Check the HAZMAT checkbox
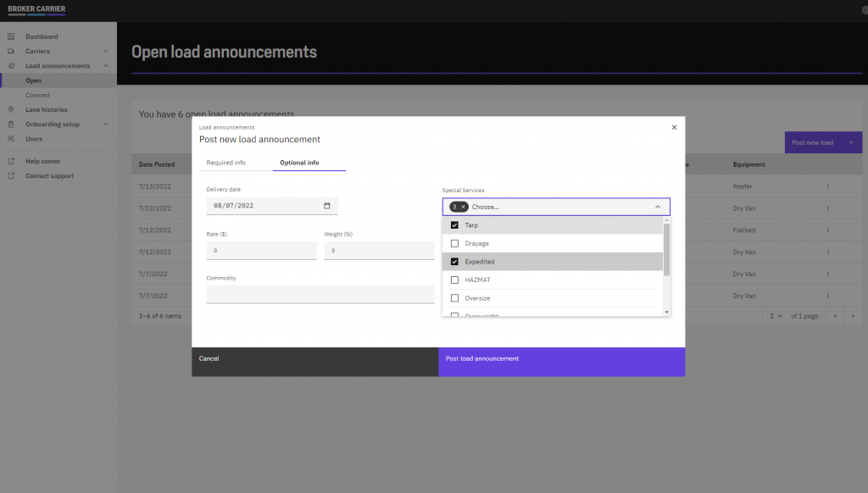The image size is (868, 493). pos(454,280)
